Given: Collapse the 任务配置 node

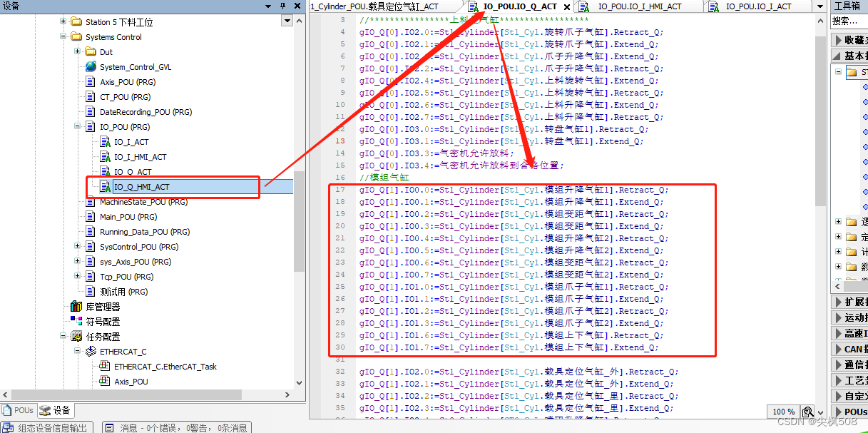Looking at the screenshot, I should [x=63, y=336].
